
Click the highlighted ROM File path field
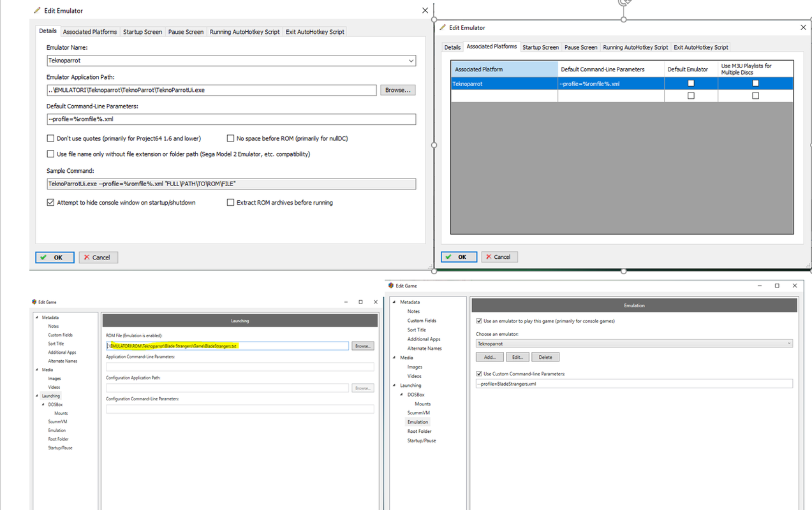pyautogui.click(x=228, y=346)
